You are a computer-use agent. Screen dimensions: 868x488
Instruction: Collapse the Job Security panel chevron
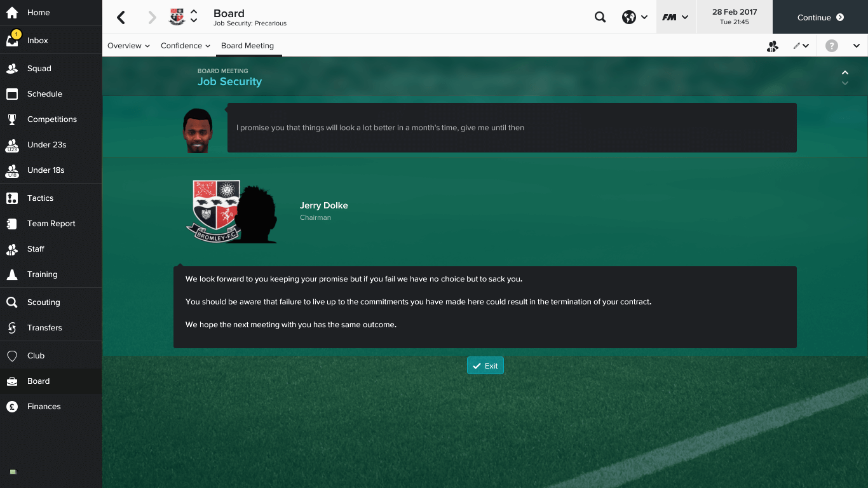(844, 73)
